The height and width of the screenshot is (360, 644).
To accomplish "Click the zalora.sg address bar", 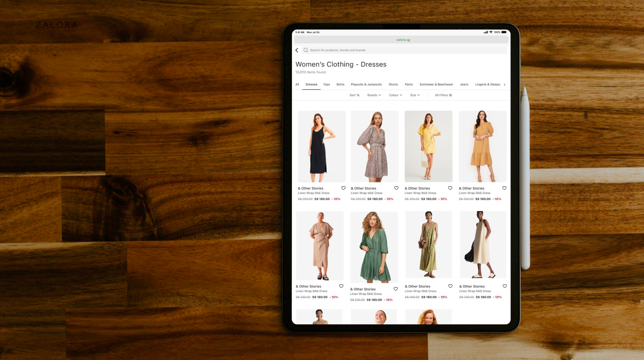I will (x=403, y=40).
